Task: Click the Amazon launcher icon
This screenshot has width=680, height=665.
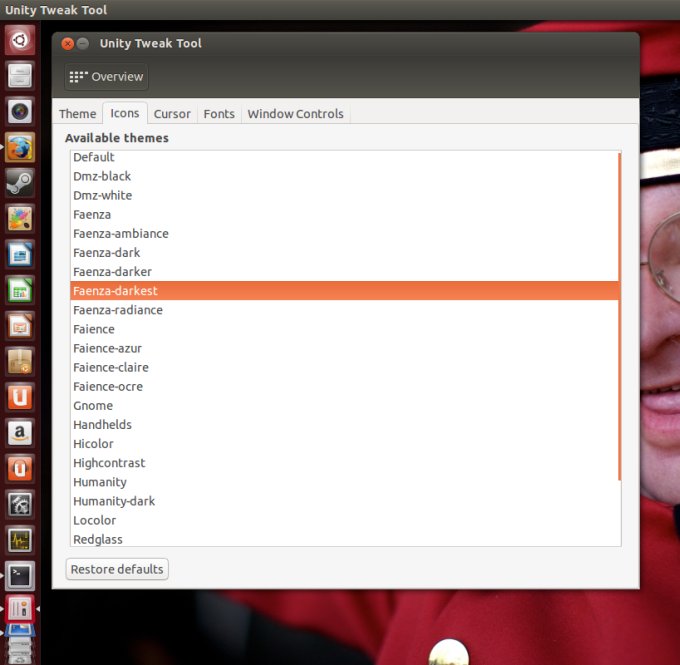Action: click(20, 433)
